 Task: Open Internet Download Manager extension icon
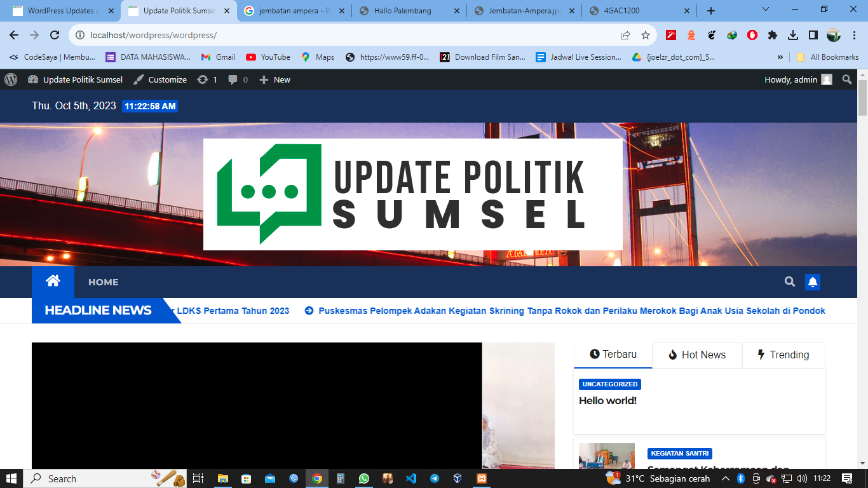point(732,35)
